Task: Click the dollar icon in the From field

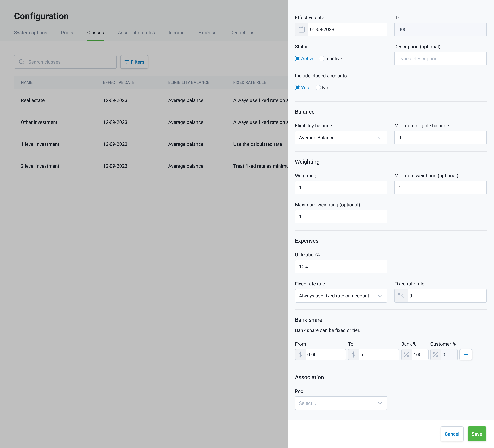Action: [x=300, y=355]
